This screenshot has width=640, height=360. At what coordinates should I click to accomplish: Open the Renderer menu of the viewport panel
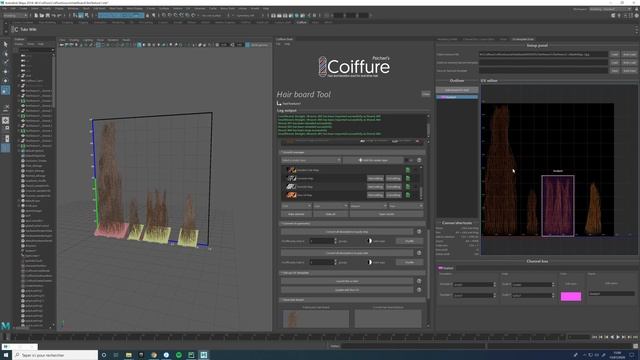coord(113,40)
